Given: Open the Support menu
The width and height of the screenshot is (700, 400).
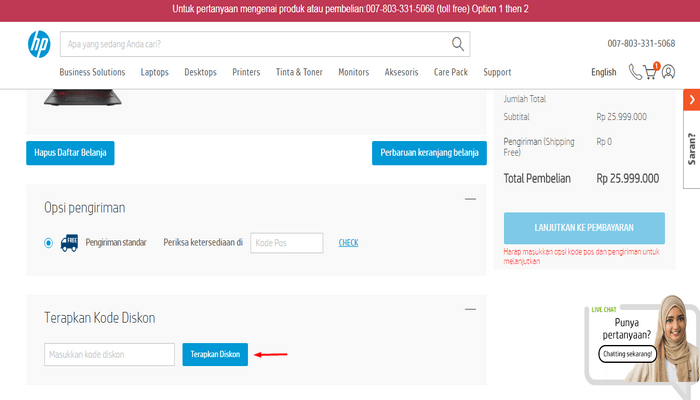Looking at the screenshot, I should tap(497, 72).
